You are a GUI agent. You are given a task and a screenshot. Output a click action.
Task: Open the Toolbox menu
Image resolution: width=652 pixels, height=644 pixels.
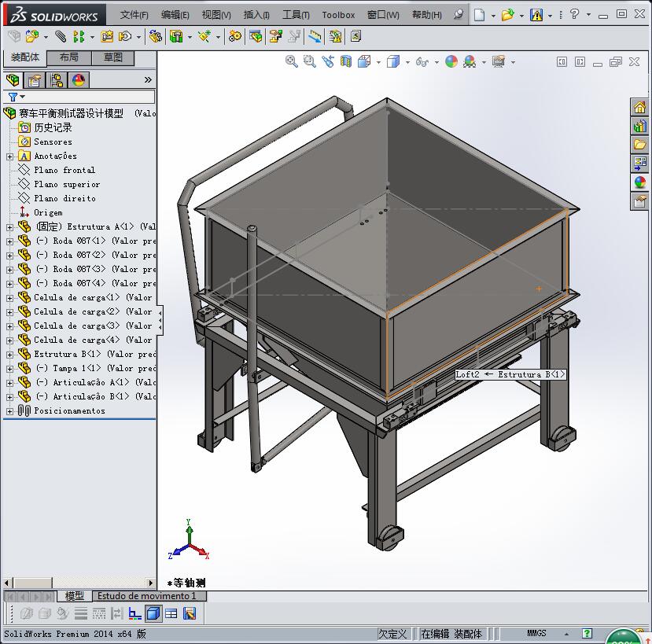338,15
